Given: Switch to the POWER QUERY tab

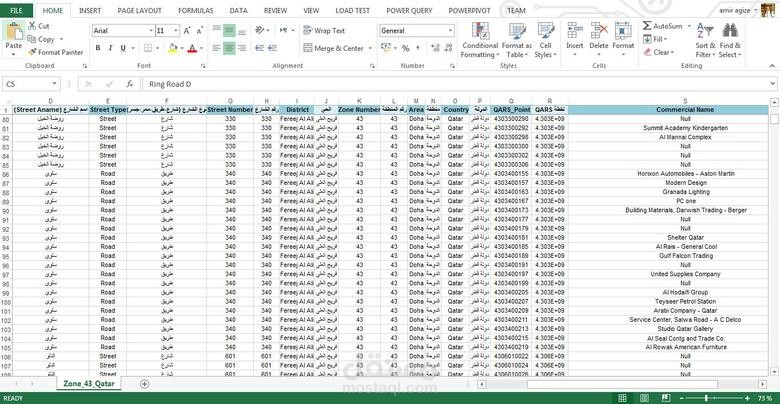Looking at the screenshot, I should (x=409, y=10).
